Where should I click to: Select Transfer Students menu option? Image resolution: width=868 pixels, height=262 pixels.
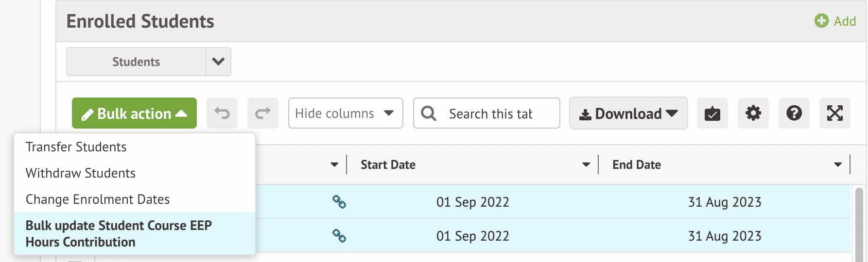(x=76, y=147)
